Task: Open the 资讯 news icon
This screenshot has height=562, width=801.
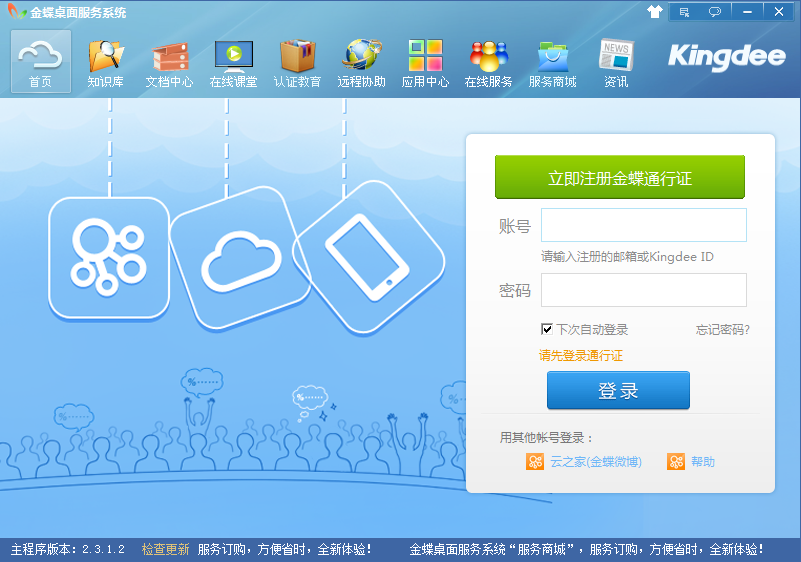Action: pyautogui.click(x=616, y=63)
